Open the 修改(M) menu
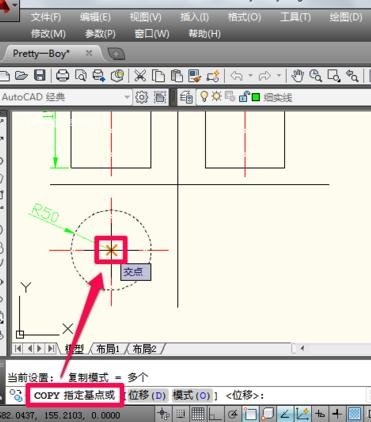Image resolution: width=371 pixels, height=422 pixels. [x=48, y=34]
